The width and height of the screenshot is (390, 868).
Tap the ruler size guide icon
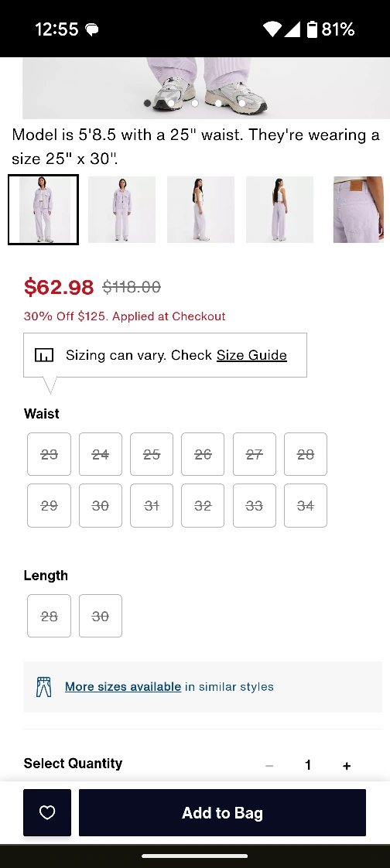pos(44,355)
